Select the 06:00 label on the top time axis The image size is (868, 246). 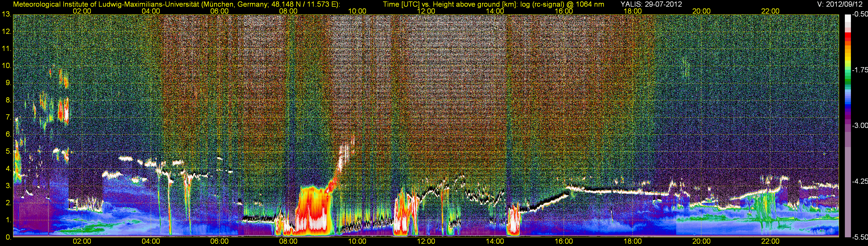point(219,11)
